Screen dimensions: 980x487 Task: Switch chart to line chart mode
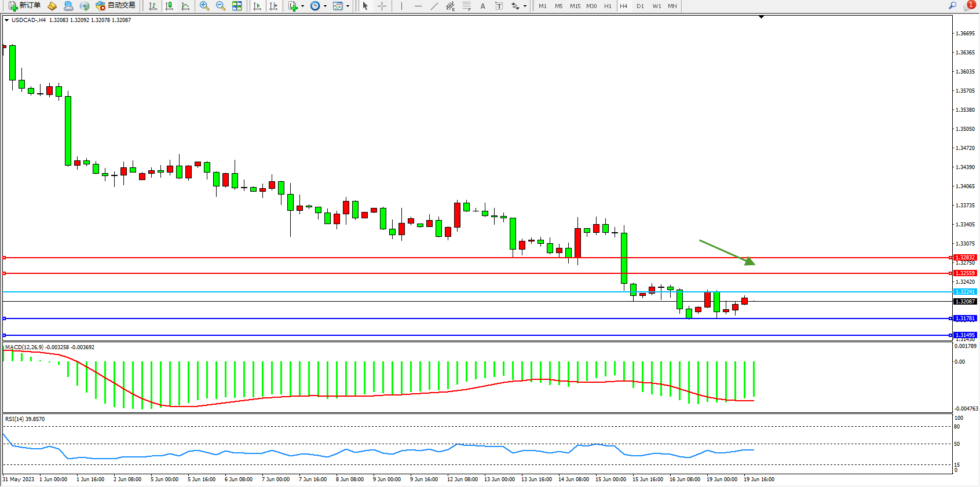[x=185, y=6]
